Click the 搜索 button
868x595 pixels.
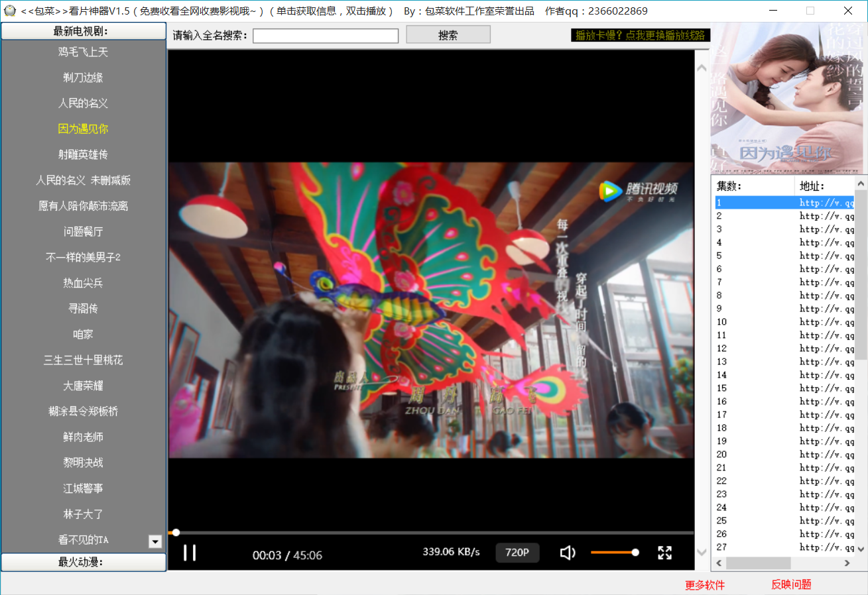click(x=448, y=35)
